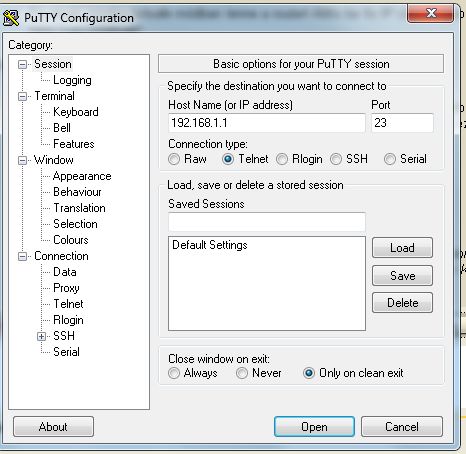The image size is (466, 454).
Task: Open Translation settings category
Action: click(79, 208)
